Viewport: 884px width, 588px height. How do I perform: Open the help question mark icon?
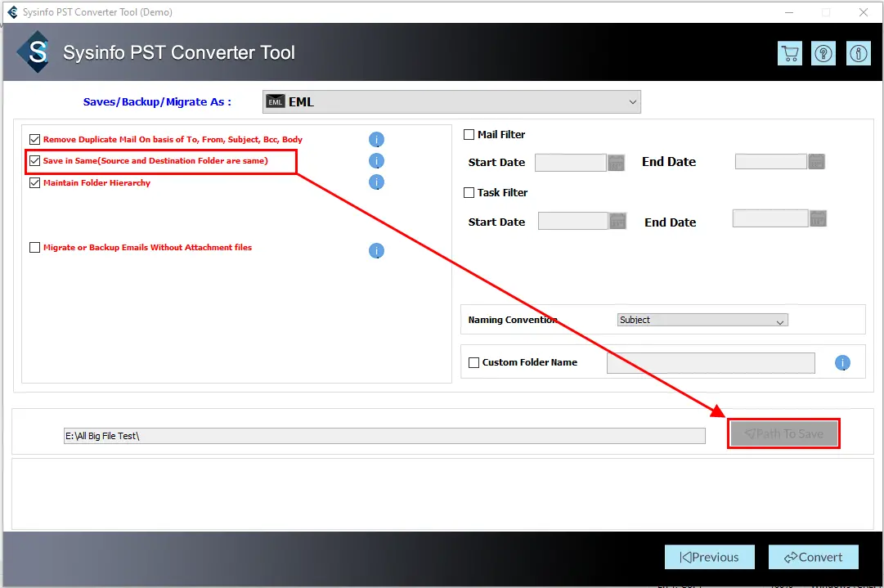[823, 53]
